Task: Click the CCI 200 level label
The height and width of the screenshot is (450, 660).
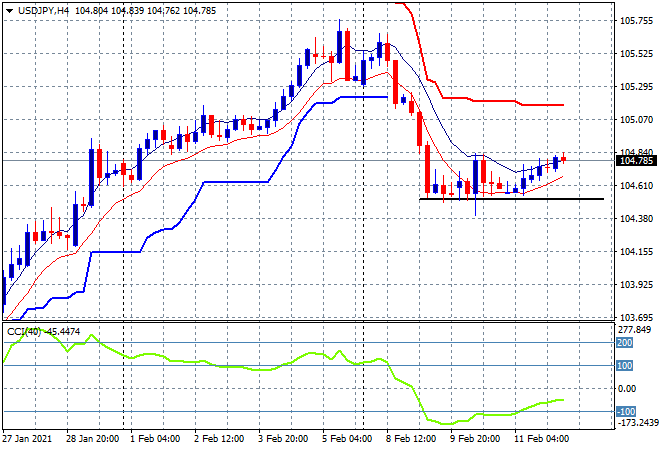Action: click(625, 343)
